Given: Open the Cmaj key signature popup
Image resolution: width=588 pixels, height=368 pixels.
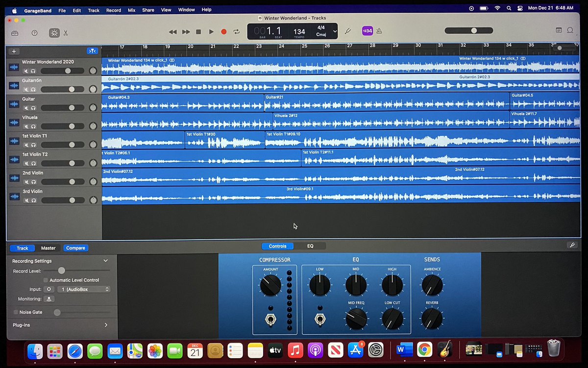Looking at the screenshot, I should pos(321,35).
